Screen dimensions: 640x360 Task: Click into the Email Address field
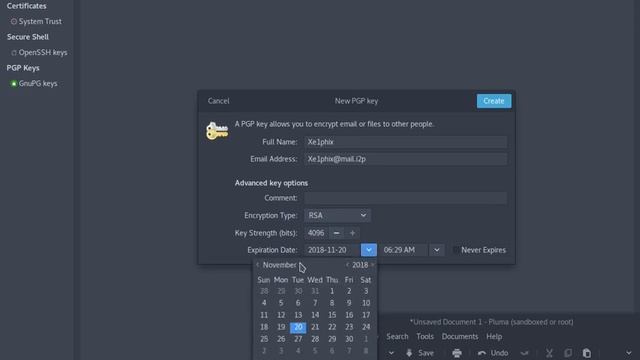click(405, 159)
